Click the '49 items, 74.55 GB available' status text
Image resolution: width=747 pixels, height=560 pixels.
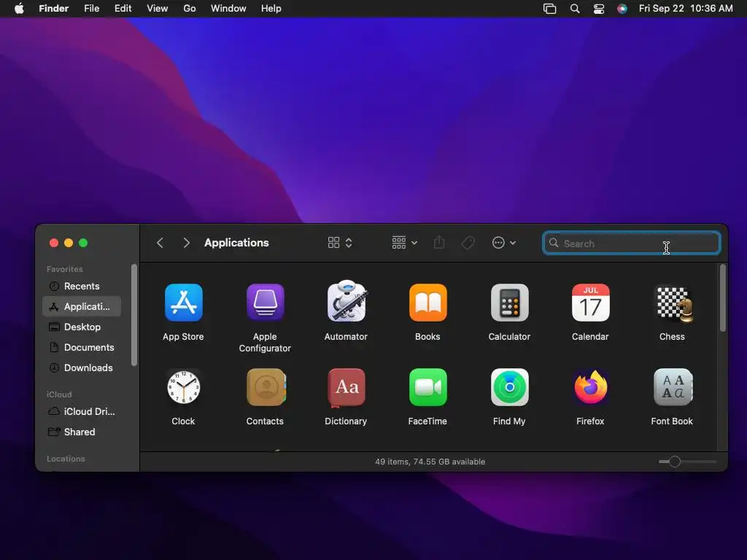pyautogui.click(x=430, y=462)
